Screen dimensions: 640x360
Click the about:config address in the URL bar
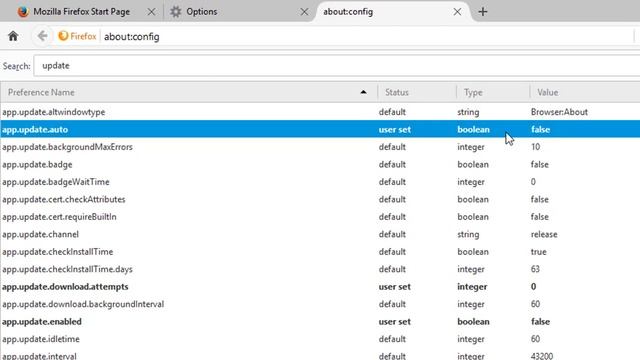[131, 37]
